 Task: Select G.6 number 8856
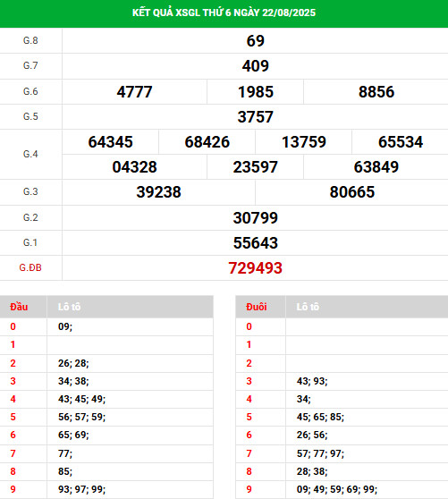pyautogui.click(x=376, y=92)
